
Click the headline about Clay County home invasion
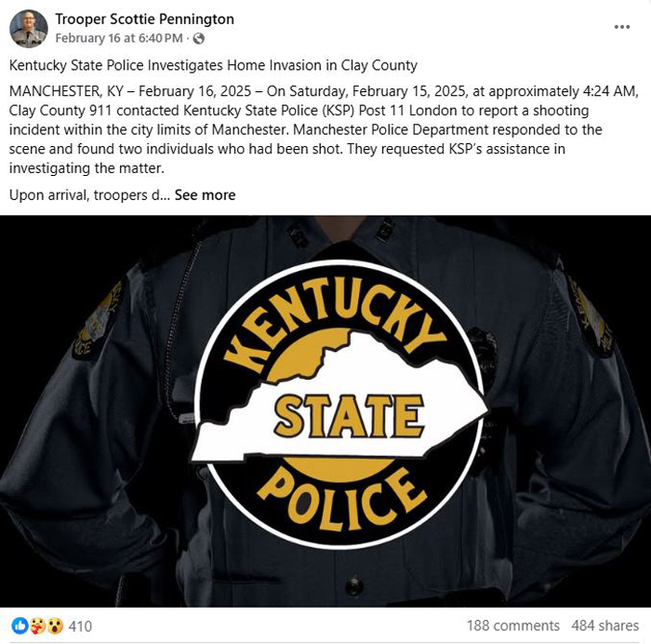[x=213, y=66]
